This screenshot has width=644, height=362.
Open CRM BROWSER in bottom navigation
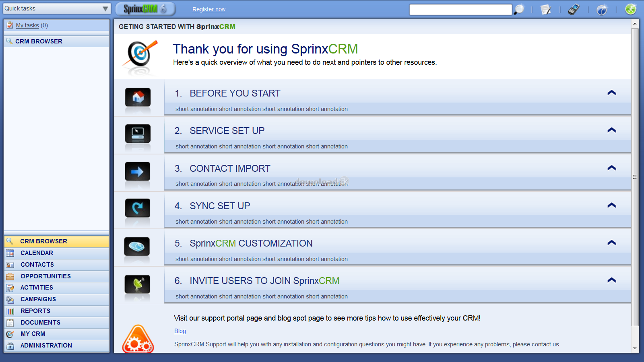point(56,241)
